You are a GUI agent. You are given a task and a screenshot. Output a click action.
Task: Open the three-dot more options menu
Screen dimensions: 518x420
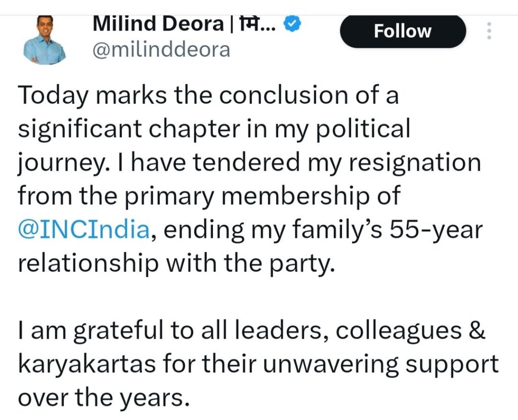click(489, 31)
